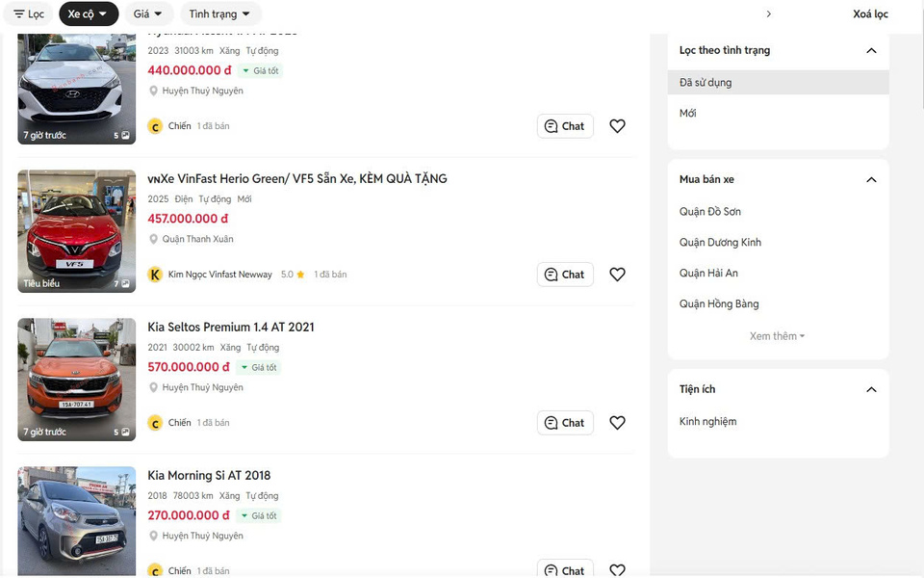The height and width of the screenshot is (578, 924).
Task: Collapse the Mua bán xe section
Action: (871, 180)
